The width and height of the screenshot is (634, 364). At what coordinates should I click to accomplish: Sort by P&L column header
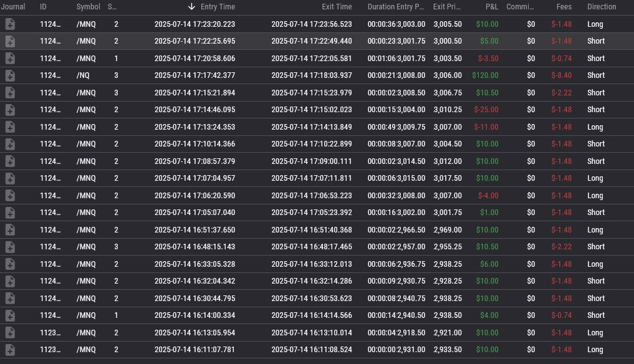coord(491,7)
